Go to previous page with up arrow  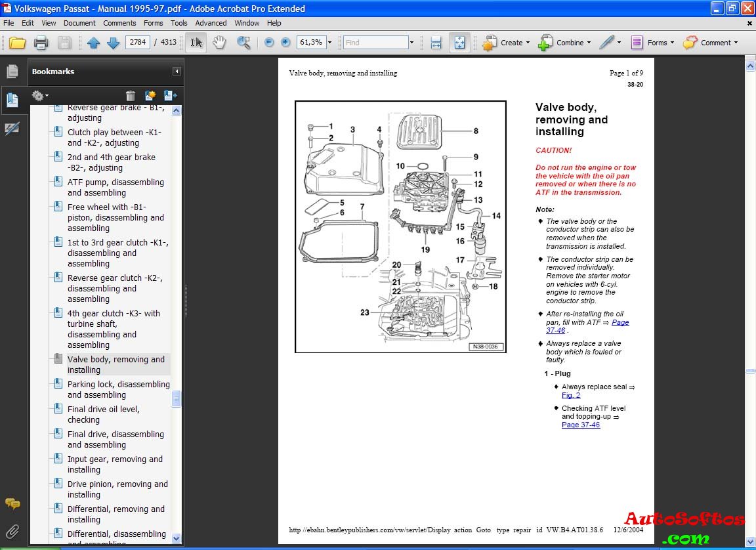pos(93,43)
